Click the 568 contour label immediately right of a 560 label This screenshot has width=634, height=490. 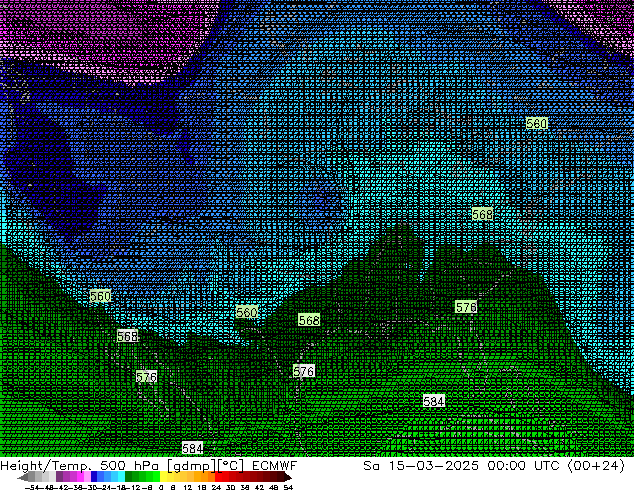pos(309,320)
